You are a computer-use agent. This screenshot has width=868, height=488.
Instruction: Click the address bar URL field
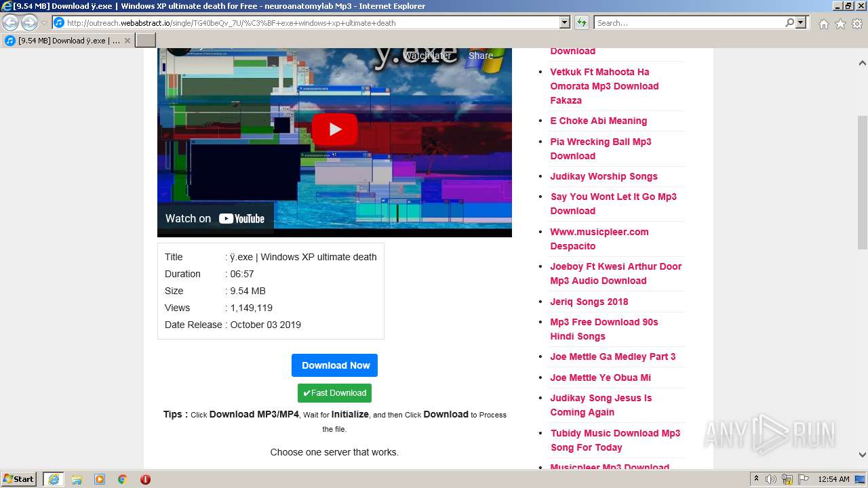(x=305, y=23)
